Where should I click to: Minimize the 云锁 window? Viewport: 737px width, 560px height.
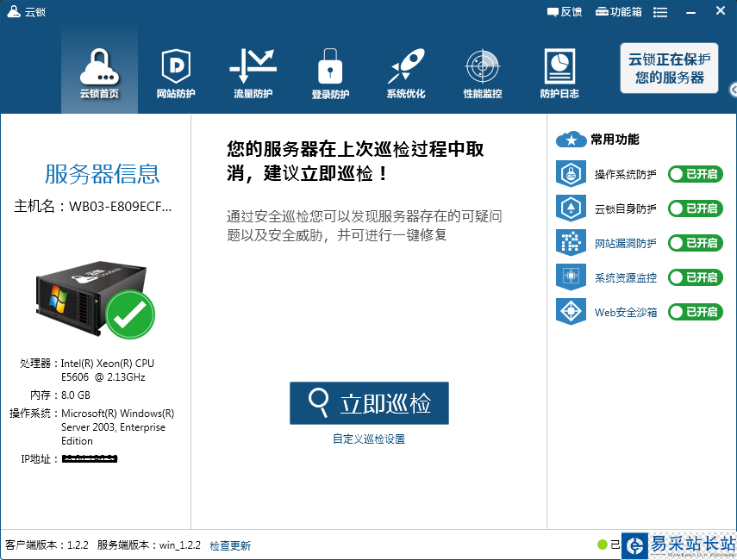coord(690,12)
